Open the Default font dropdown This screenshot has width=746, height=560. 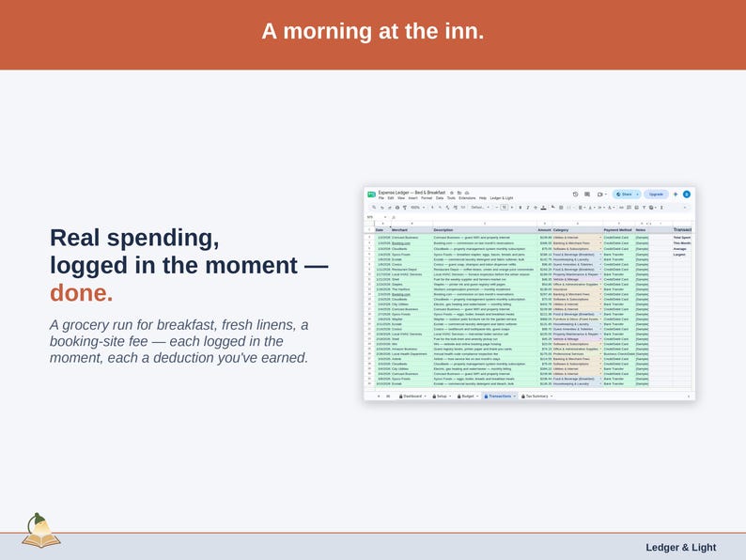[x=479, y=208]
